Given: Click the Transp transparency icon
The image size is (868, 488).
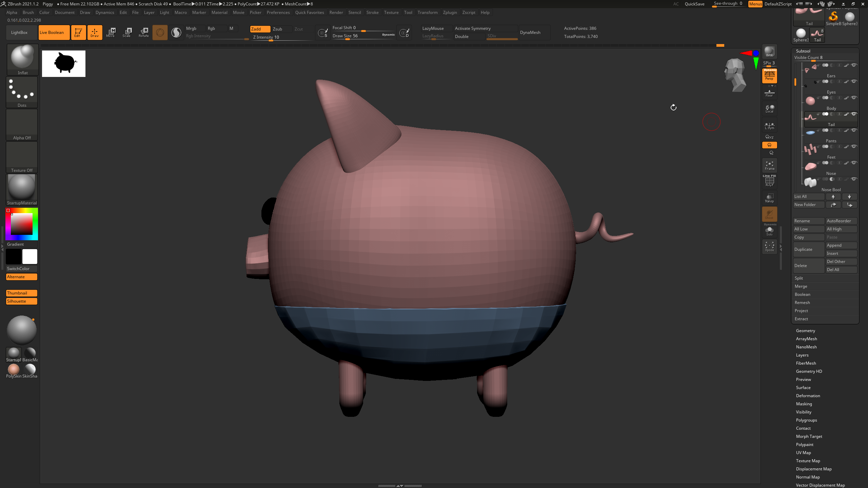Looking at the screenshot, I should (x=769, y=198).
